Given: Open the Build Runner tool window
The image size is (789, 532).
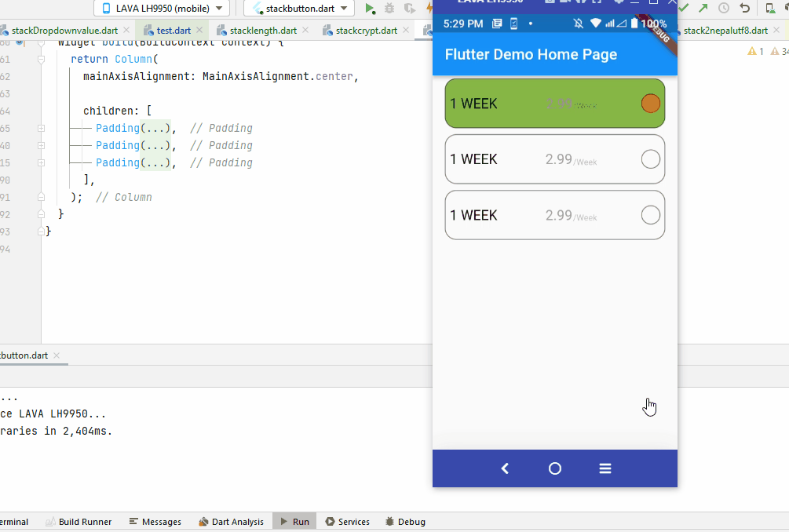Looking at the screenshot, I should coord(79,522).
